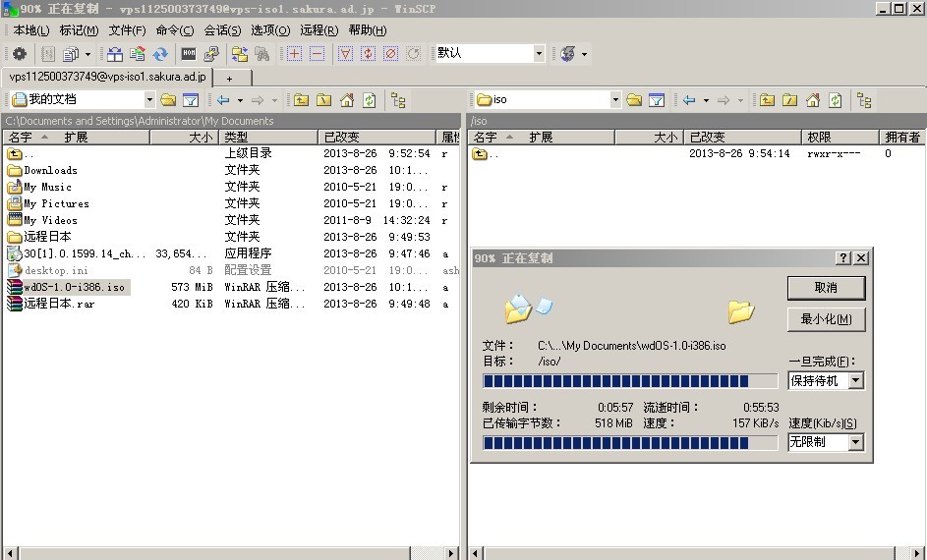Go to home directory in remote panel

point(813,100)
